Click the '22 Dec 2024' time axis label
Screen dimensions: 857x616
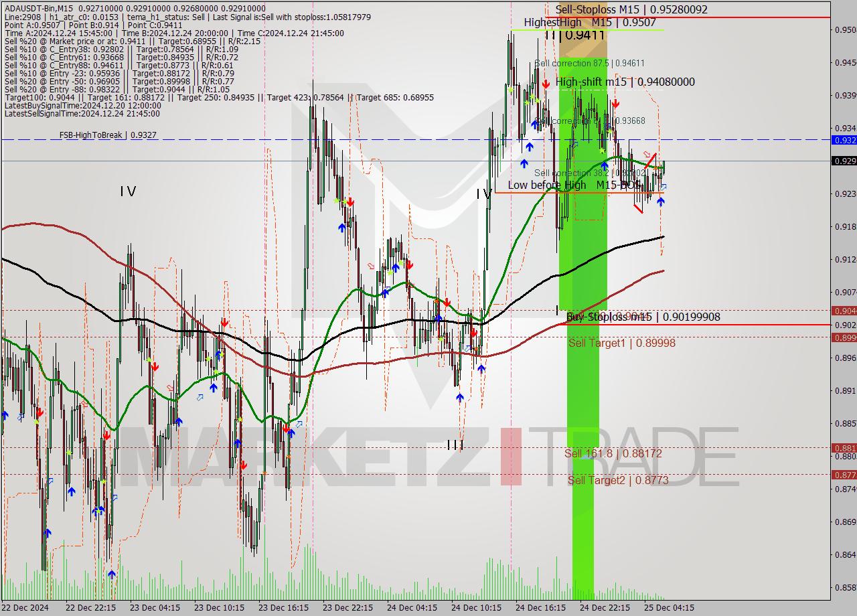click(26, 608)
